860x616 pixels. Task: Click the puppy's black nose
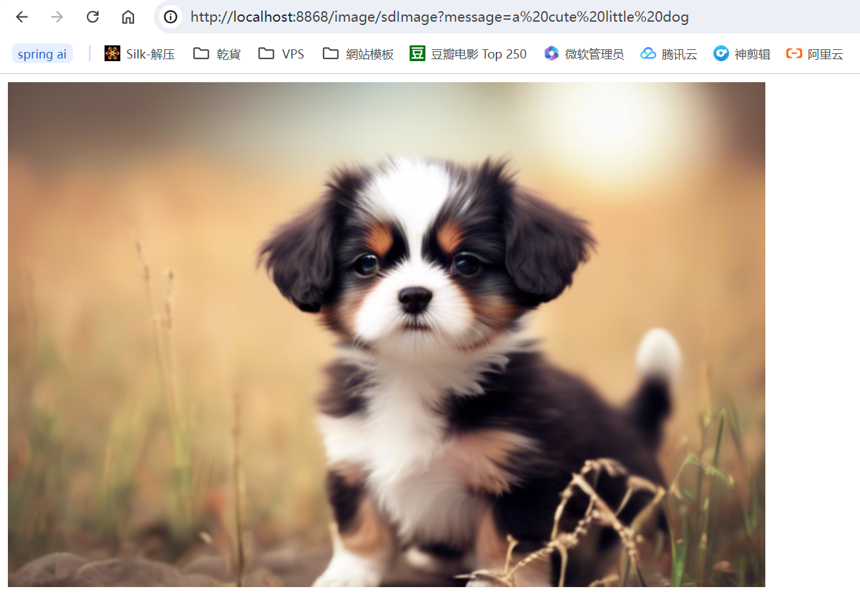click(416, 298)
